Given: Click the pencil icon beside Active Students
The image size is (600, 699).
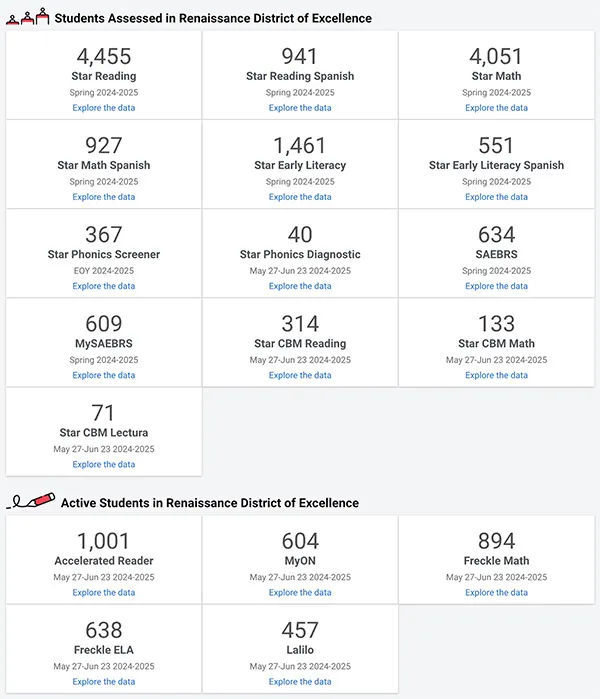Looking at the screenshot, I should pyautogui.click(x=31, y=501).
